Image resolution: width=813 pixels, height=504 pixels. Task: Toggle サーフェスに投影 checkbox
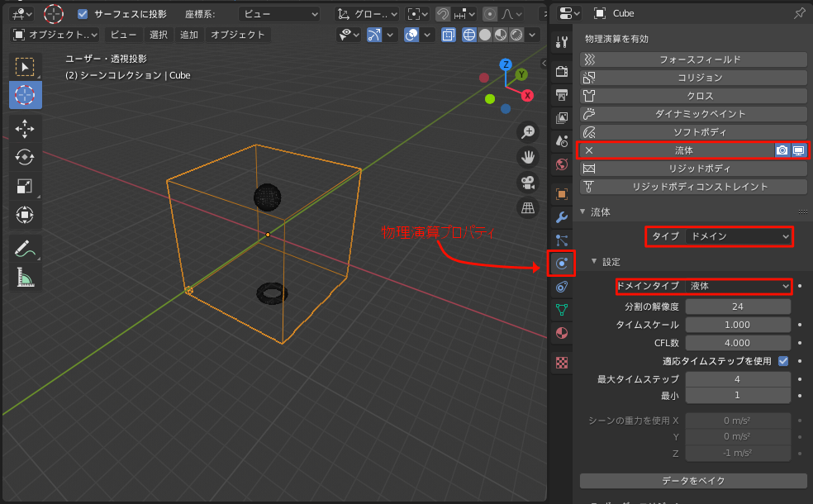[x=83, y=14]
